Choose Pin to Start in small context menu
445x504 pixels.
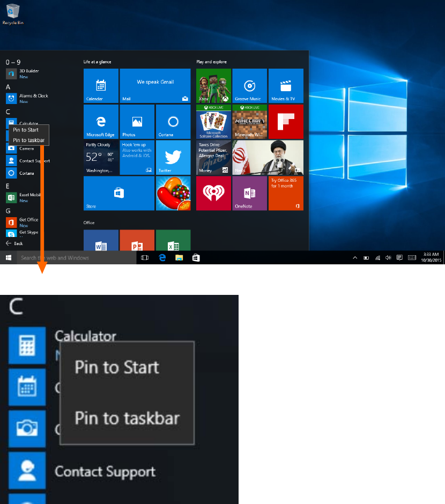click(28, 130)
